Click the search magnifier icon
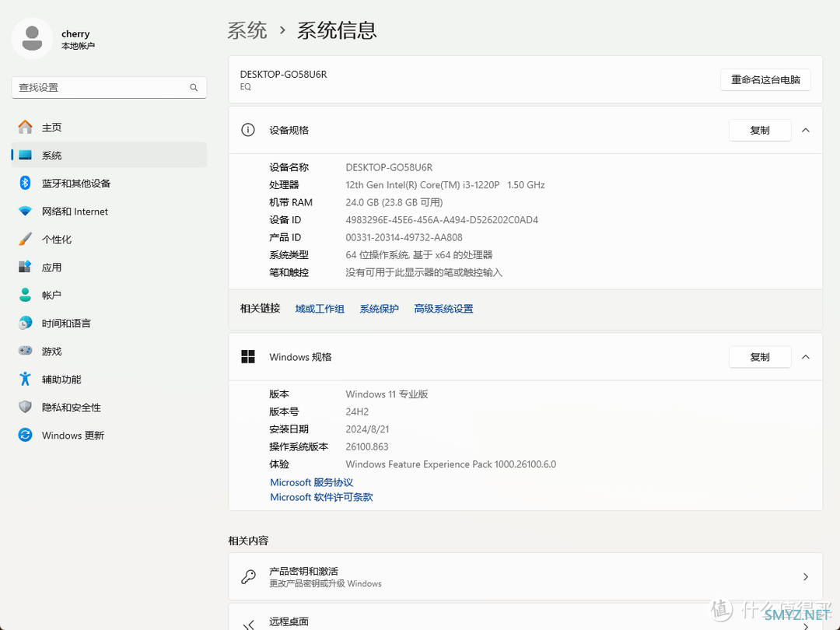Screen dimensions: 840x630 194,87
